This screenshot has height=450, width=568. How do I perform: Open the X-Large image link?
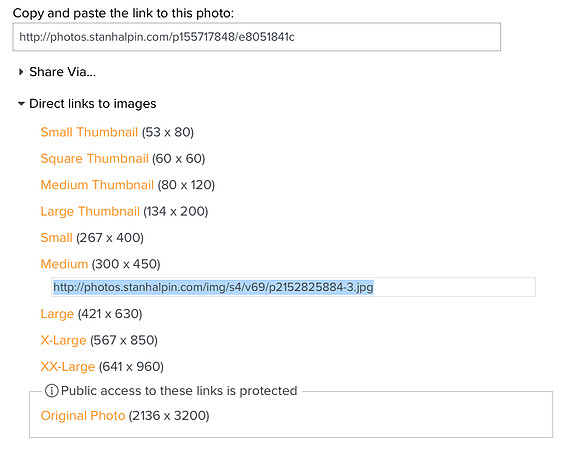coord(63,340)
